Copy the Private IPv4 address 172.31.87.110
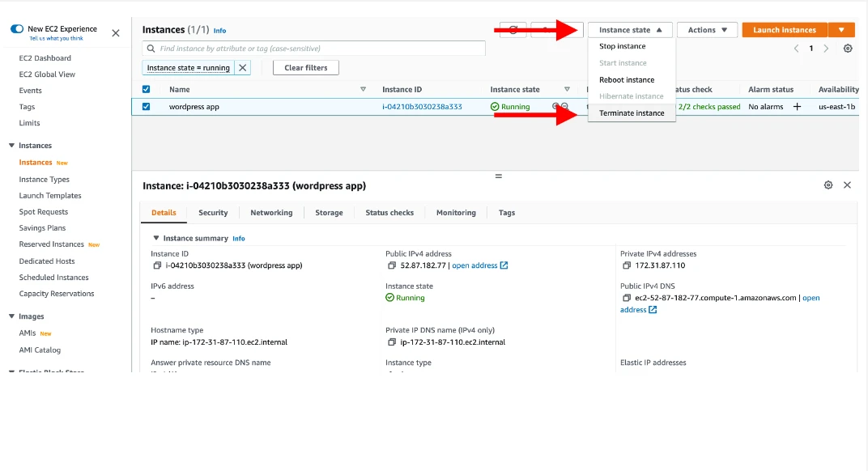The height and width of the screenshot is (471, 868). point(627,265)
